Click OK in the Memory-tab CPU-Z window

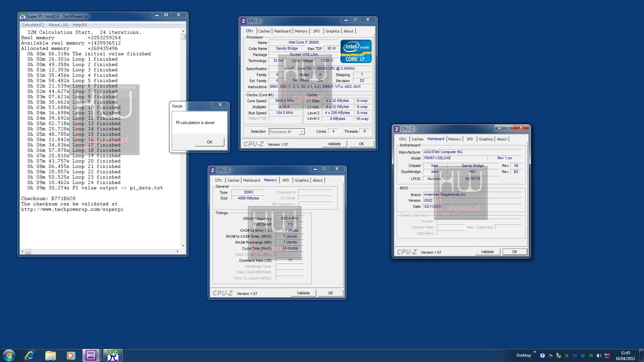click(330, 293)
